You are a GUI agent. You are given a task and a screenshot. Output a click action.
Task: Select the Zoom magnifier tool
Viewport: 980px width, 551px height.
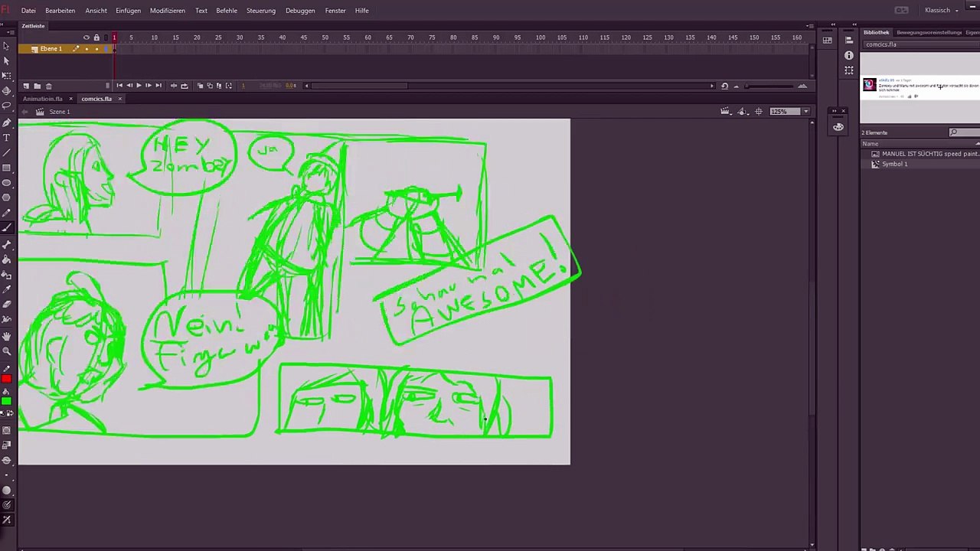click(x=6, y=351)
